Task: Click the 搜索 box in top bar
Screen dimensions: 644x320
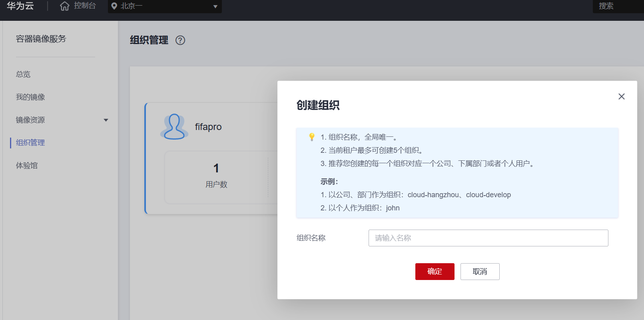Action: coord(618,6)
